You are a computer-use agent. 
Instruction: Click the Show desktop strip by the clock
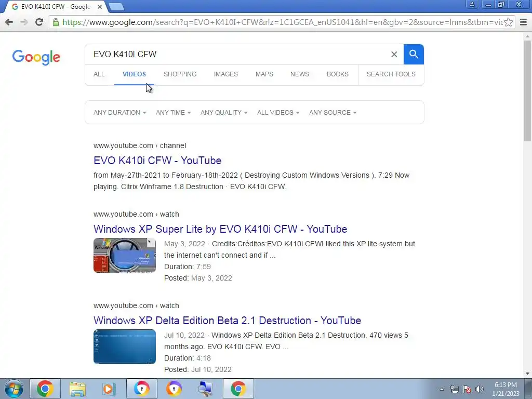point(528,389)
